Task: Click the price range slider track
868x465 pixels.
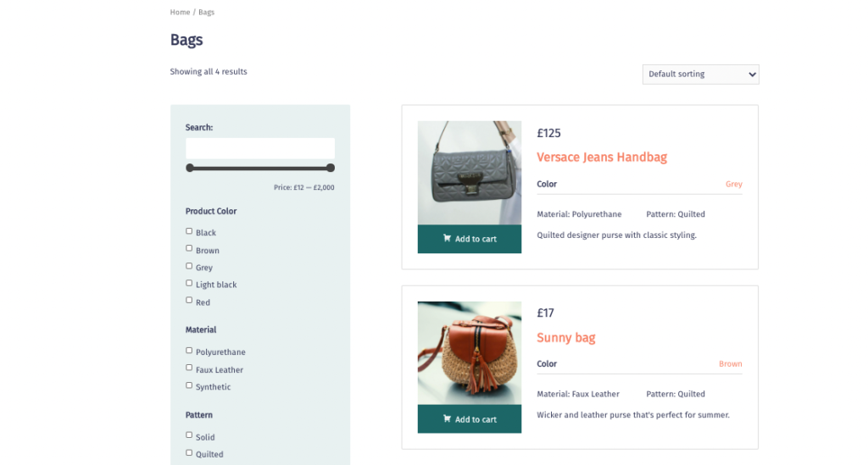Action: [x=260, y=168]
